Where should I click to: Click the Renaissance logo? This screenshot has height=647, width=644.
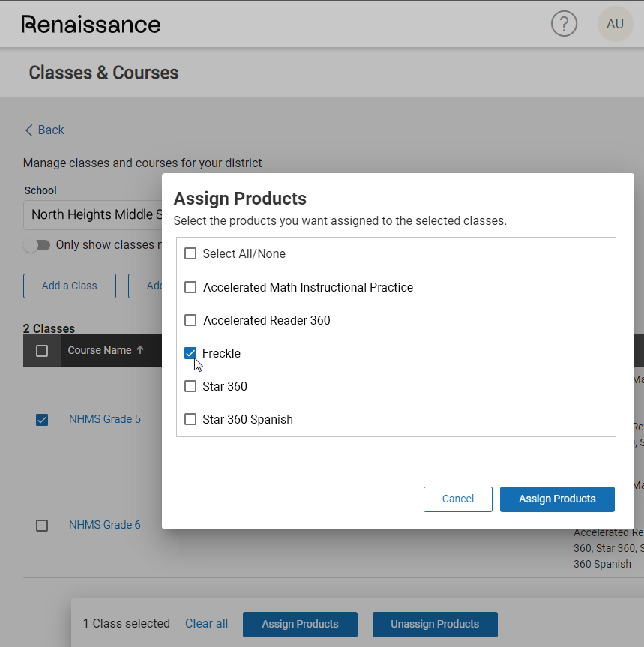(91, 24)
